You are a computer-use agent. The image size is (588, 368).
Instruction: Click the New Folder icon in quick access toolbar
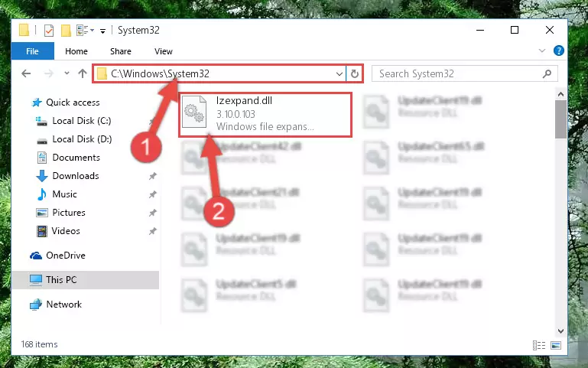point(66,30)
